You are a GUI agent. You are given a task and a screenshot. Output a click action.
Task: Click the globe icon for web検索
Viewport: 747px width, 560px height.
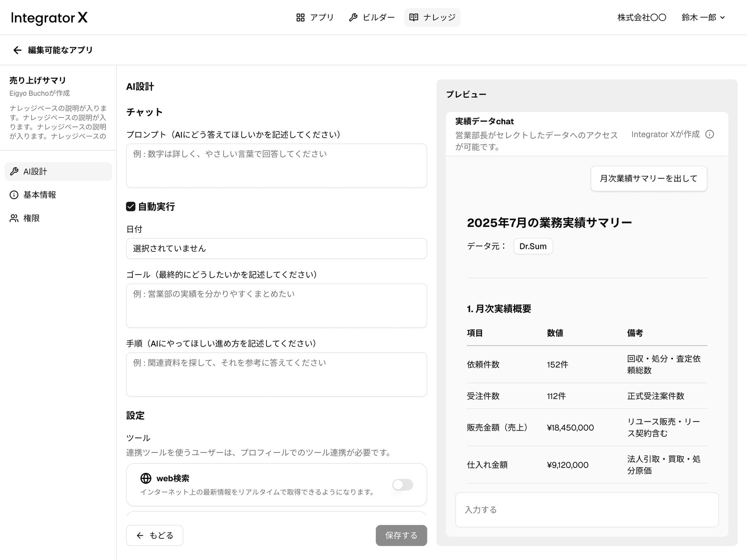(146, 478)
